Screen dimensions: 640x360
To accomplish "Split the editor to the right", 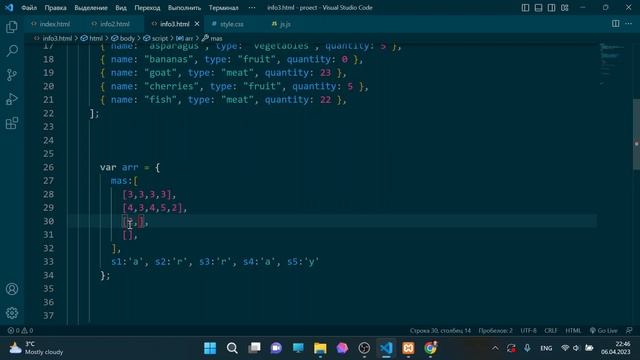I will [x=616, y=24].
